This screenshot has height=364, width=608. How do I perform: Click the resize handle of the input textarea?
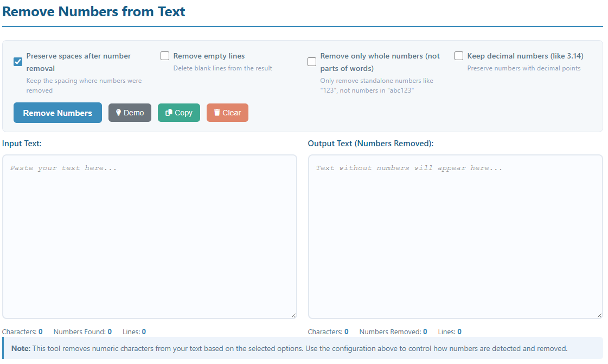click(x=293, y=315)
